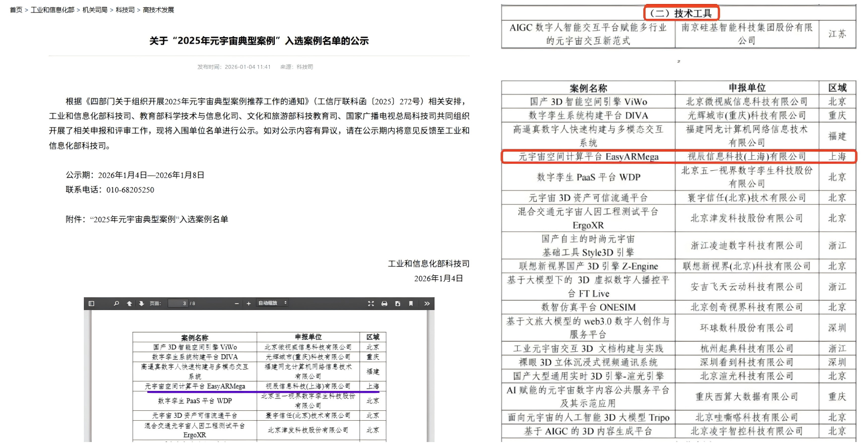Toggle the PDF viewer sidebar
Image resolution: width=868 pixels, height=446 pixels.
[91, 304]
